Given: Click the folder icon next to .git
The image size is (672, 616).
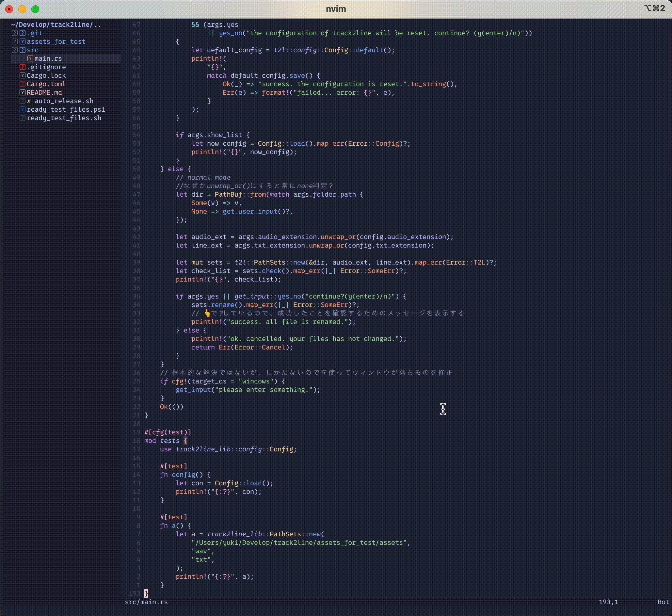Looking at the screenshot, I should pos(22,33).
